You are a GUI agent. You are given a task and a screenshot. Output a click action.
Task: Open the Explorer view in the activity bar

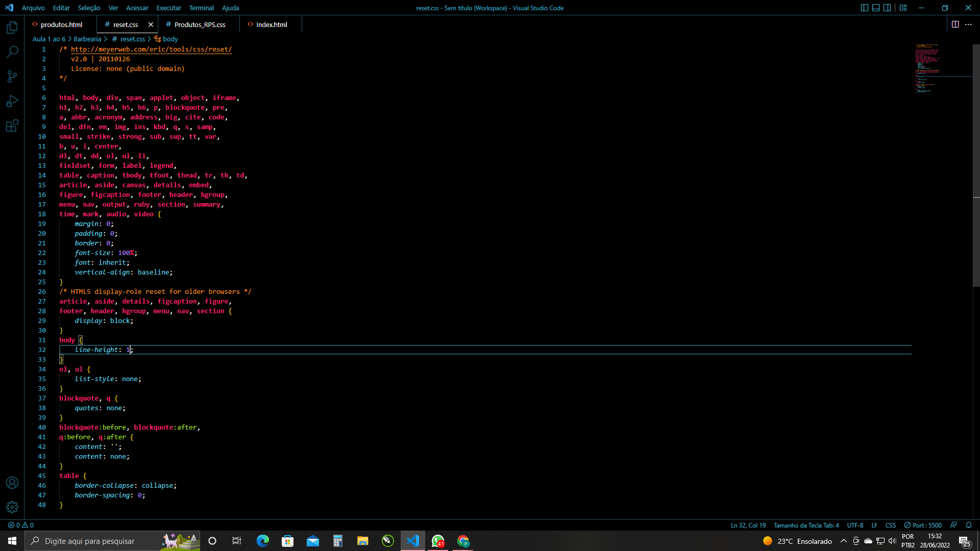pos(12,28)
